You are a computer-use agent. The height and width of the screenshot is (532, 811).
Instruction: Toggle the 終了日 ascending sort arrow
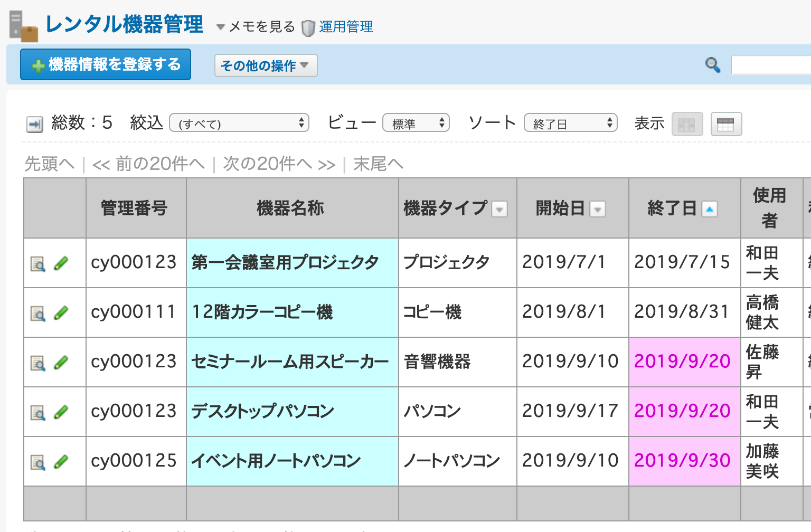(x=710, y=208)
